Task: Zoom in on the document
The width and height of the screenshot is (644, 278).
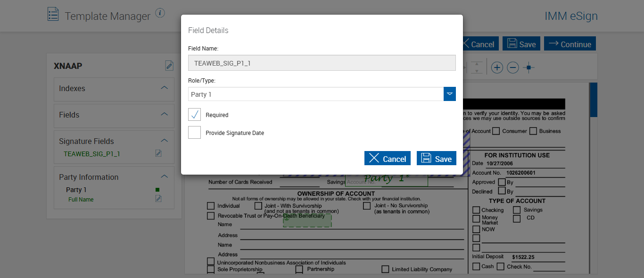Action: (497, 68)
